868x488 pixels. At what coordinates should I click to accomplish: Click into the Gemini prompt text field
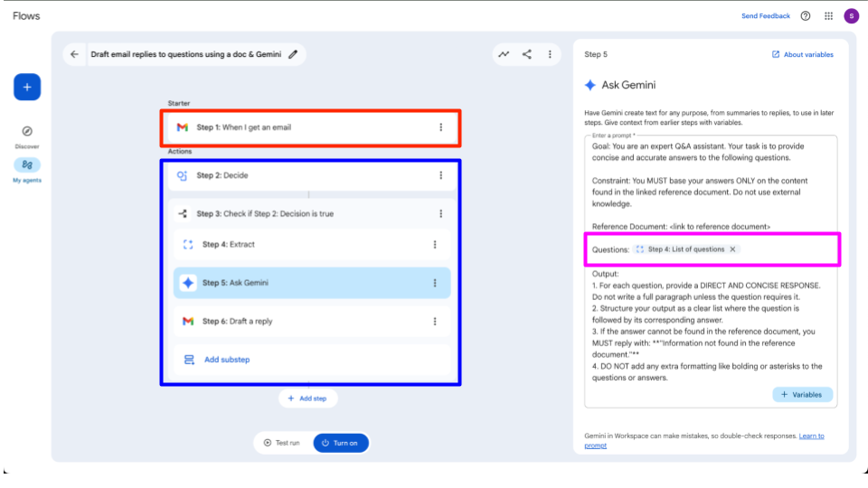711,199
